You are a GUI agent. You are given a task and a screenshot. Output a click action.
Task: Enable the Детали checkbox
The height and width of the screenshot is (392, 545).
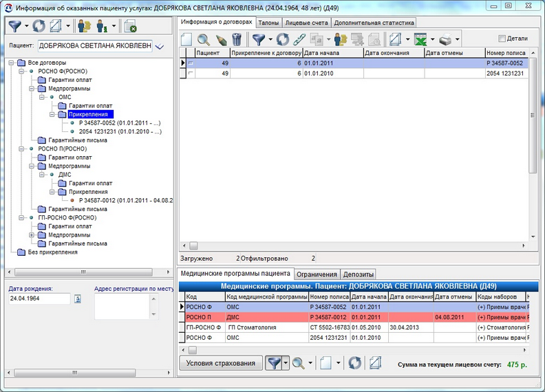(x=502, y=39)
